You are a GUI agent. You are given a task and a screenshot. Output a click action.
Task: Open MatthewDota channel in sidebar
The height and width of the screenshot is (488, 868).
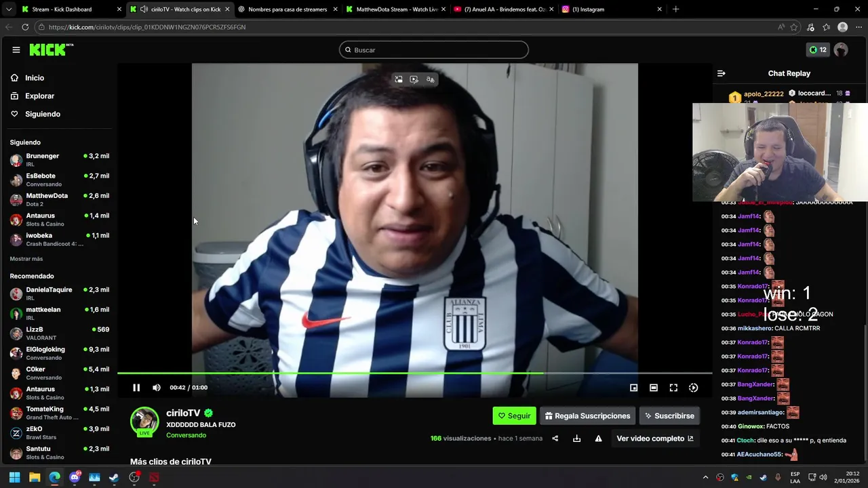click(60, 199)
